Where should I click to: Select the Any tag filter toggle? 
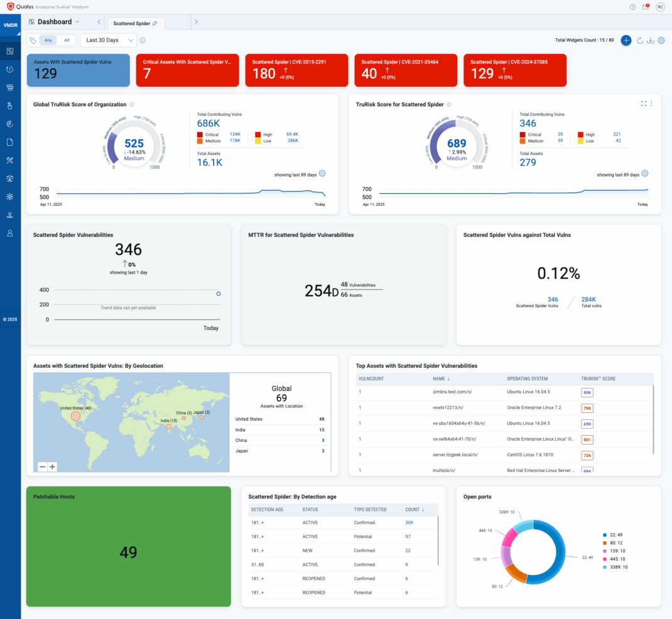tap(48, 40)
